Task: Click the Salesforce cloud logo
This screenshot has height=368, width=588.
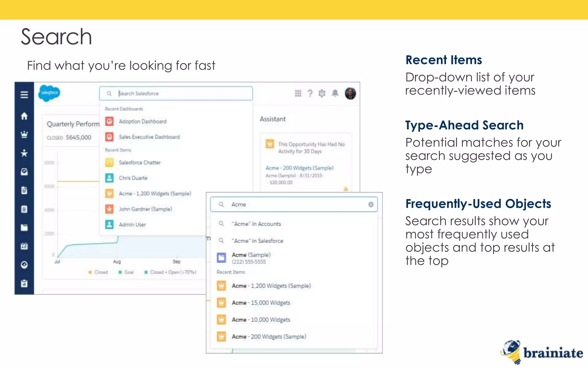Action: click(49, 93)
